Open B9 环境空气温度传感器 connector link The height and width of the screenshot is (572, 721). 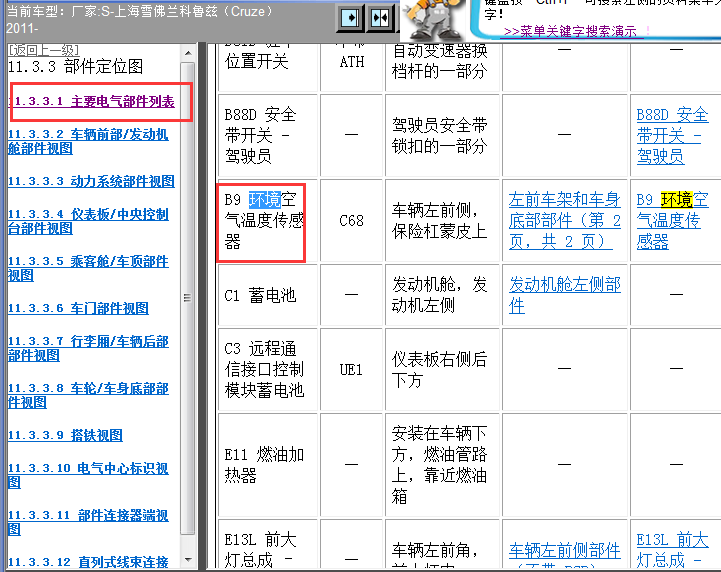[672, 220]
